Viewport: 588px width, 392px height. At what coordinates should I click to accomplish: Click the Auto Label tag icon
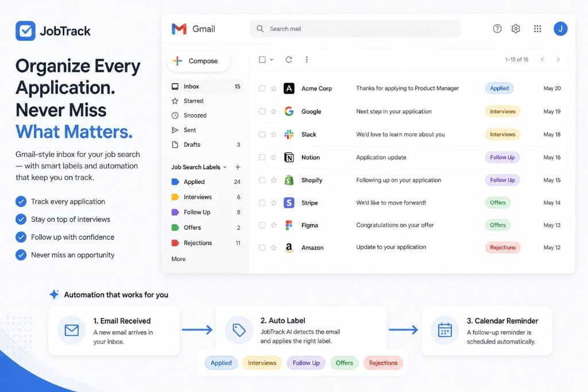click(x=239, y=330)
